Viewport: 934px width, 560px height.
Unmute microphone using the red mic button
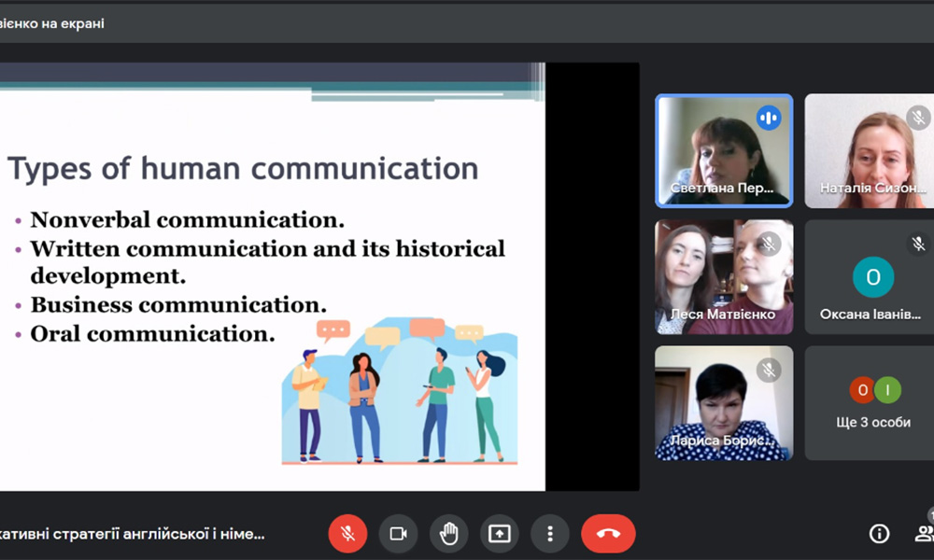tap(347, 534)
